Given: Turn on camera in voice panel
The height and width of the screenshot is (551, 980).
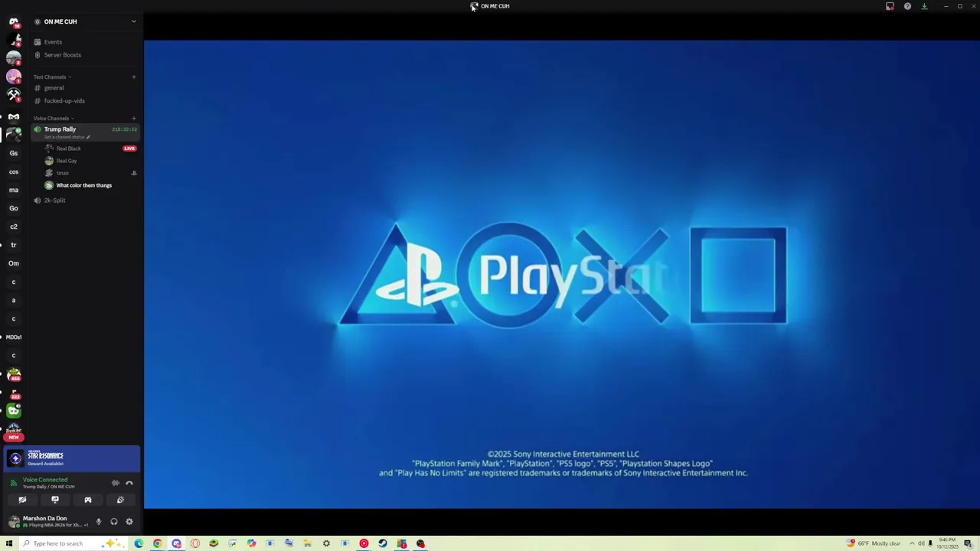Looking at the screenshot, I should [22, 500].
